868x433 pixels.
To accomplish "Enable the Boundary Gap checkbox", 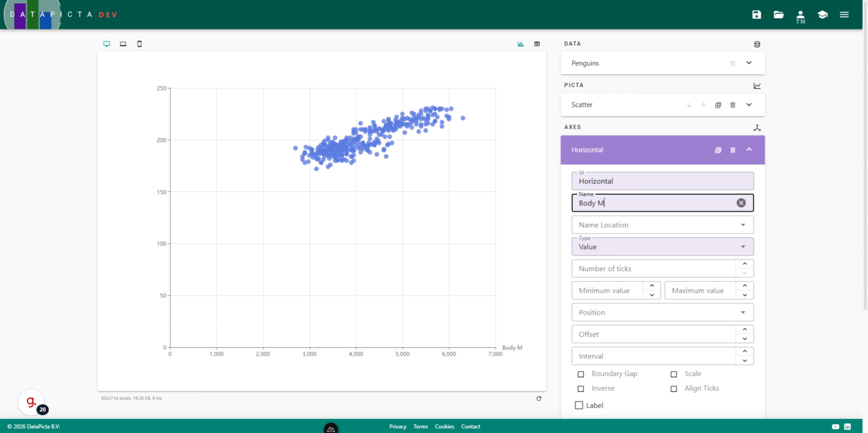I will coord(581,374).
